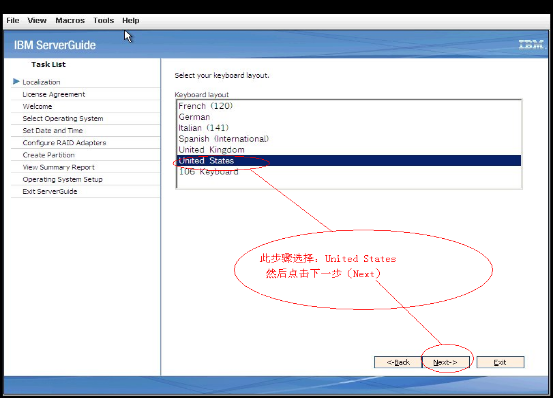Select German keyboard layout
Image resolution: width=554 pixels, height=399 pixels.
[349, 117]
